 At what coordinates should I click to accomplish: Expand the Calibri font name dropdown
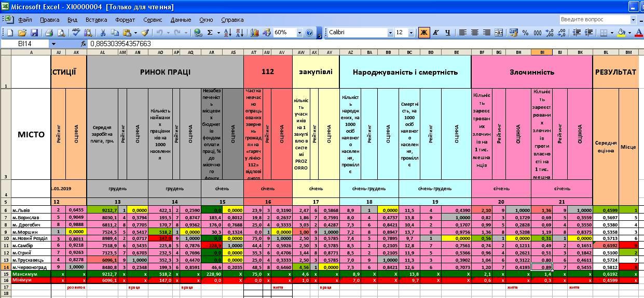point(390,33)
